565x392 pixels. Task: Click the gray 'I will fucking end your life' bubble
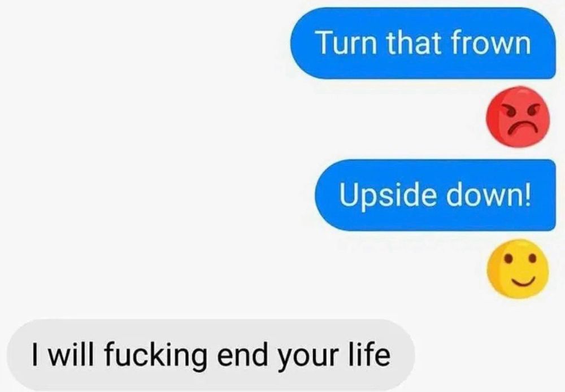[211, 355]
